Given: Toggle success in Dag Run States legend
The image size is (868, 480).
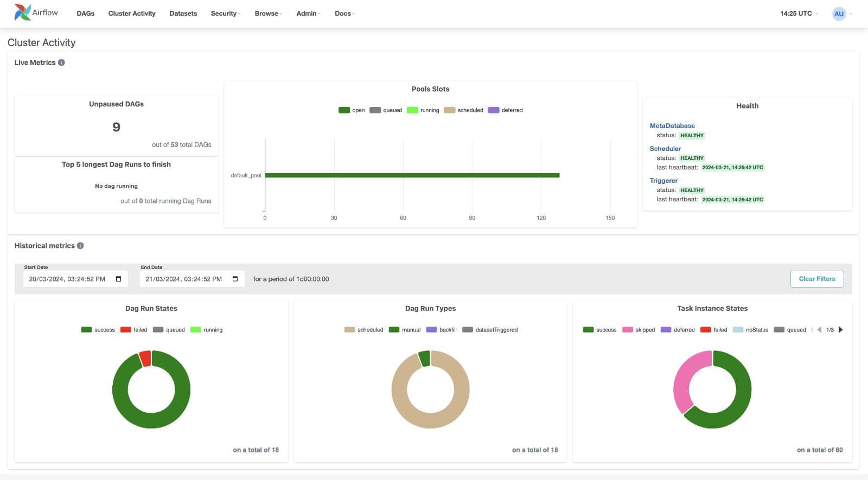Looking at the screenshot, I should click(98, 330).
